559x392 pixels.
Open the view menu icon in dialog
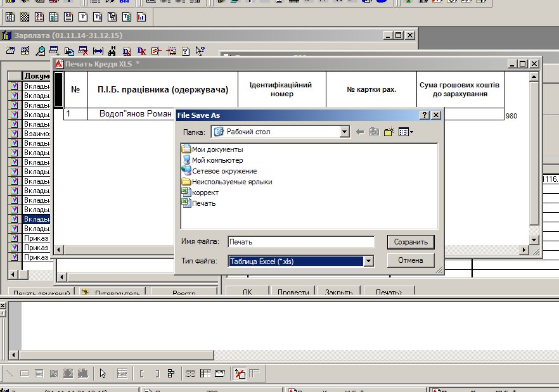tap(405, 132)
